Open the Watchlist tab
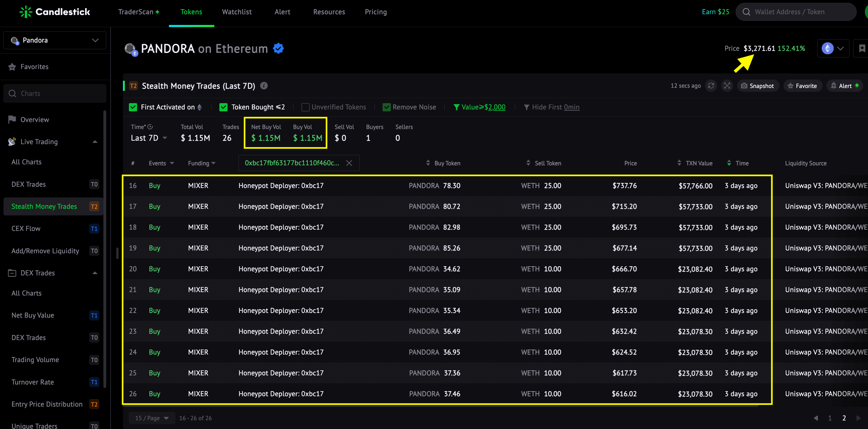This screenshot has height=429, width=868. [x=237, y=12]
